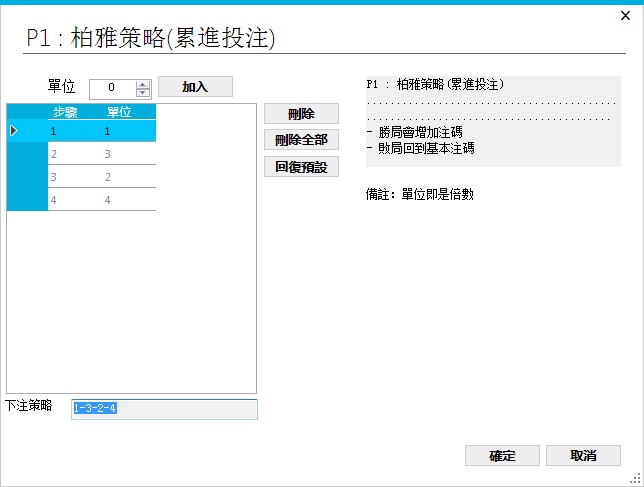
Task: Confirm with the 確定 button
Action: pyautogui.click(x=502, y=456)
